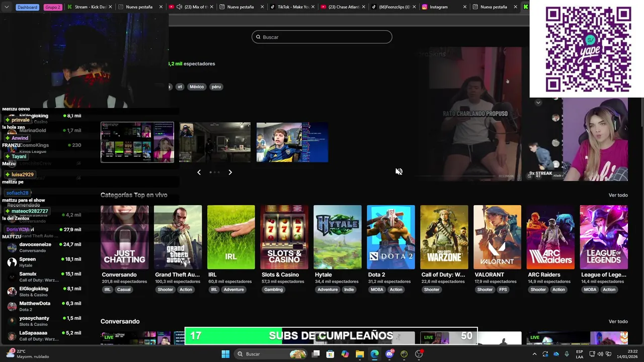Click the microphone icon in system tray
The width and height of the screenshot is (644, 362).
pos(567,354)
